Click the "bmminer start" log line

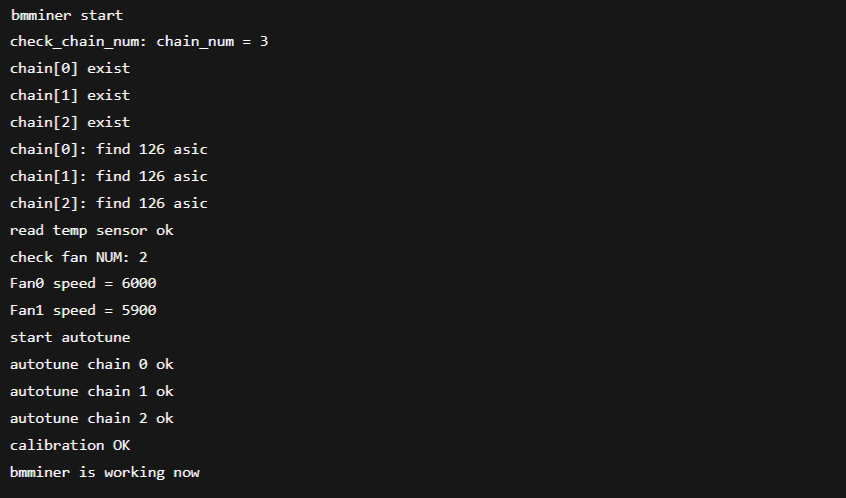67,15
